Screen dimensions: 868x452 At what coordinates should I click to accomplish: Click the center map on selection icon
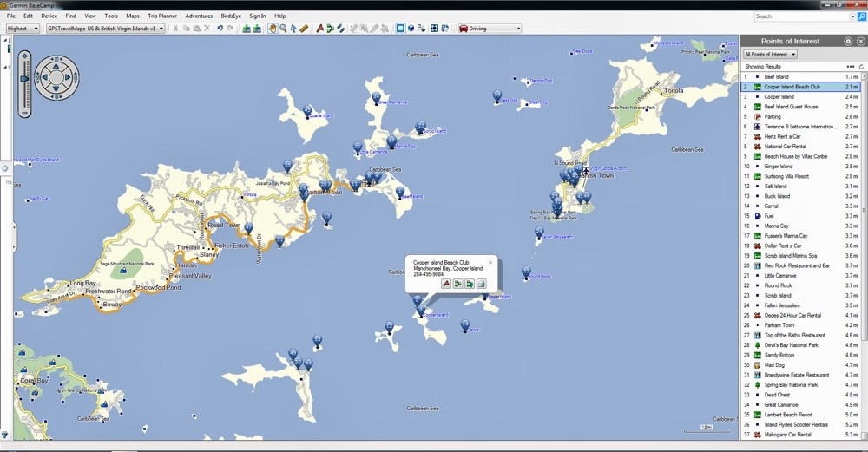coord(435,29)
